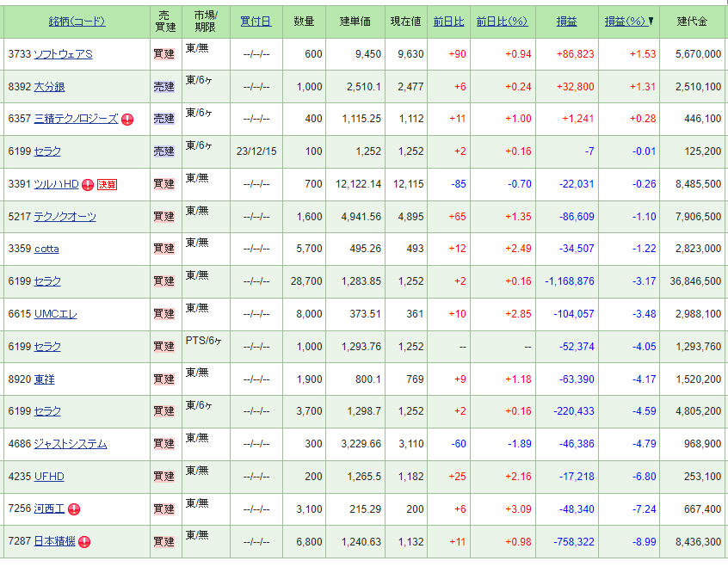This screenshot has height=567, width=728.
Task: Click the warning icon beside 河西工
Action: click(x=74, y=509)
